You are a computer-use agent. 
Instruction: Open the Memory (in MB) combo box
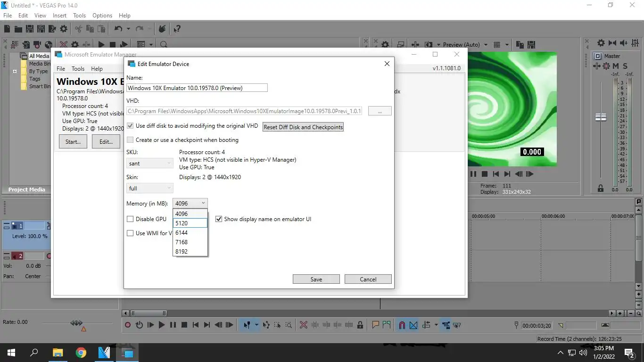(190, 204)
